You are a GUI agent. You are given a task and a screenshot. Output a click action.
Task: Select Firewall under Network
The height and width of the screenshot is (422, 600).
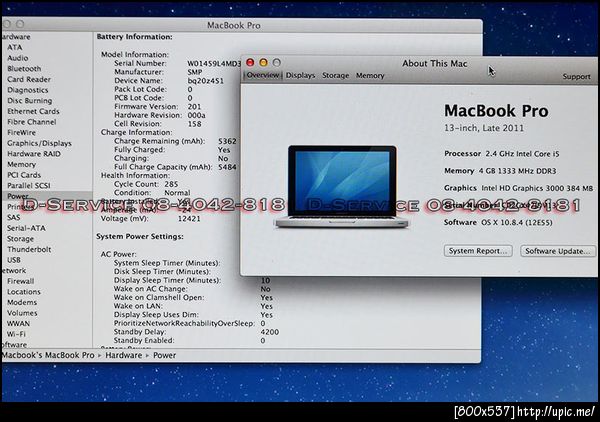coord(21,281)
